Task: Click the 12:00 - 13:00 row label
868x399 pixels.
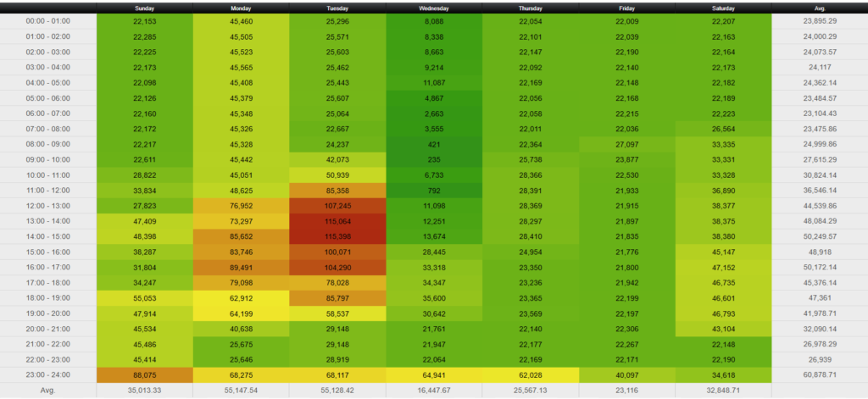Action: (48, 206)
